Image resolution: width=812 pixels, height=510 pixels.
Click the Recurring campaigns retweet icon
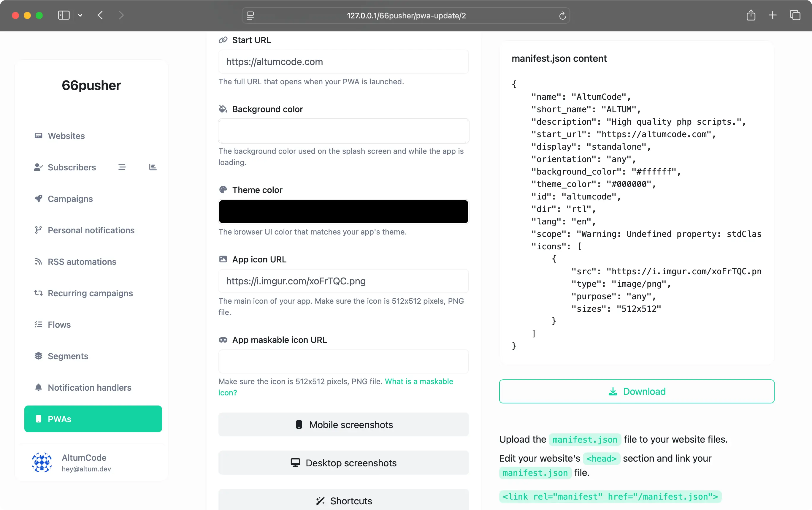click(x=39, y=293)
